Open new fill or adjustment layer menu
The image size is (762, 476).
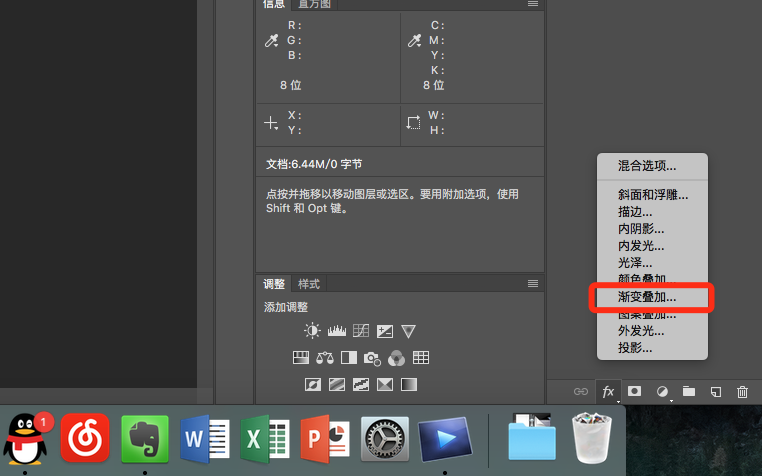[x=662, y=391]
